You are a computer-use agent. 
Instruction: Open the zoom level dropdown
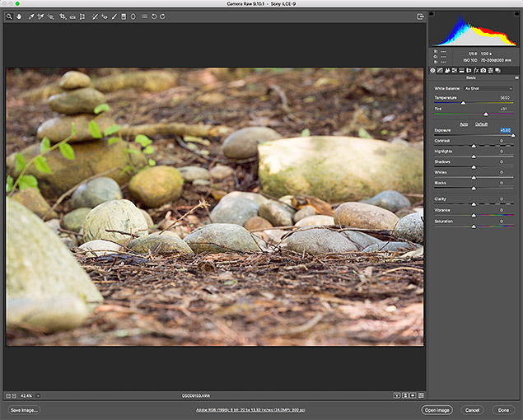39,395
